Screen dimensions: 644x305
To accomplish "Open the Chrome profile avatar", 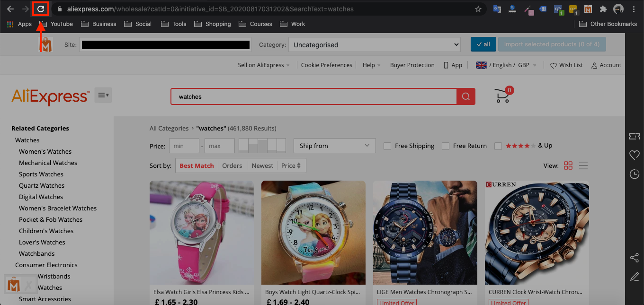I will (618, 9).
